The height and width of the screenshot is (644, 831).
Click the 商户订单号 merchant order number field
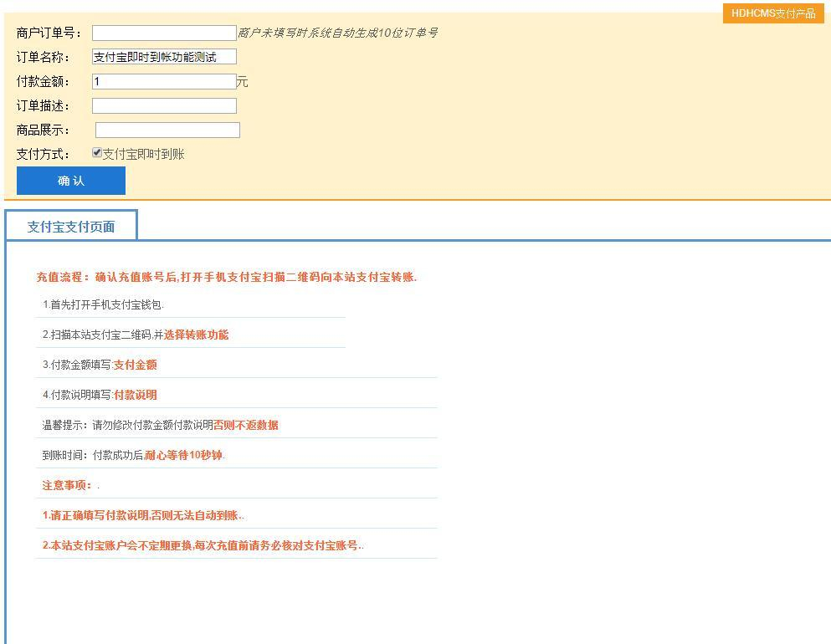[163, 32]
